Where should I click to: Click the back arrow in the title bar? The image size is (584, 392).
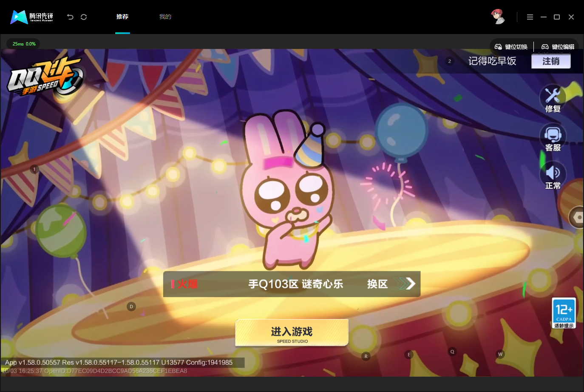(x=70, y=17)
